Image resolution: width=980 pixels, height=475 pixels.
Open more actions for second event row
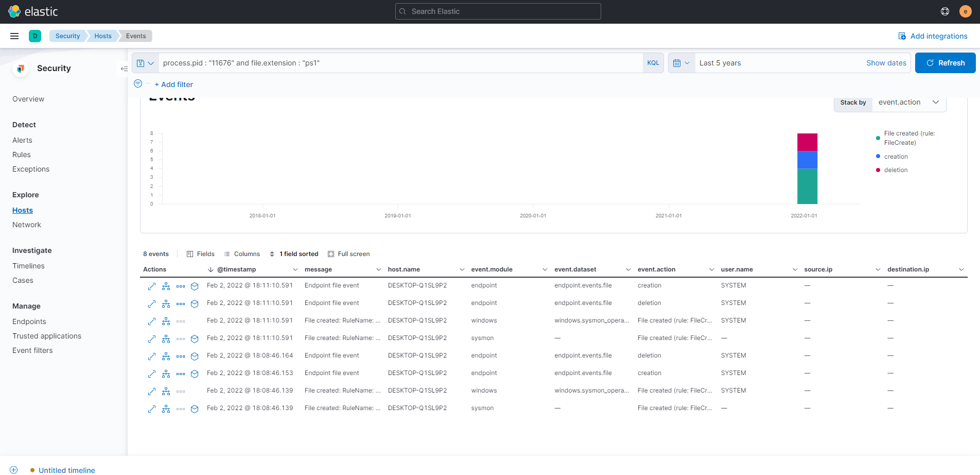[x=181, y=303]
